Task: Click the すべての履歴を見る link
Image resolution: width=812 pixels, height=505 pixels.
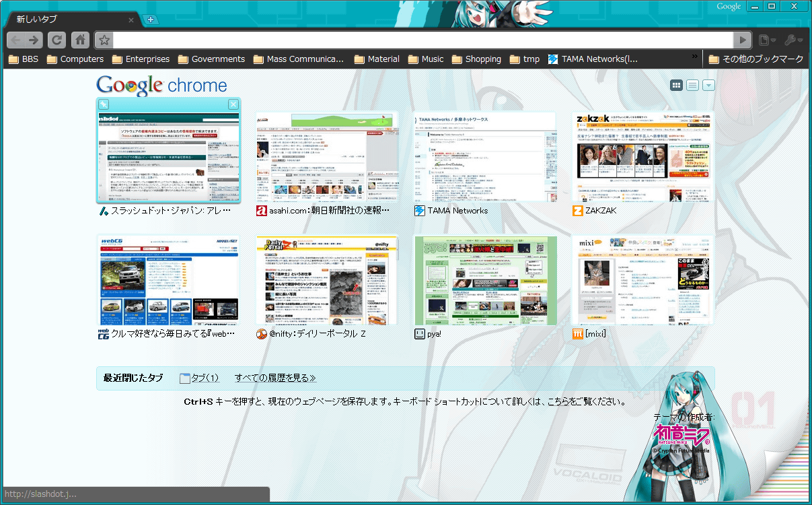Action: click(x=275, y=378)
